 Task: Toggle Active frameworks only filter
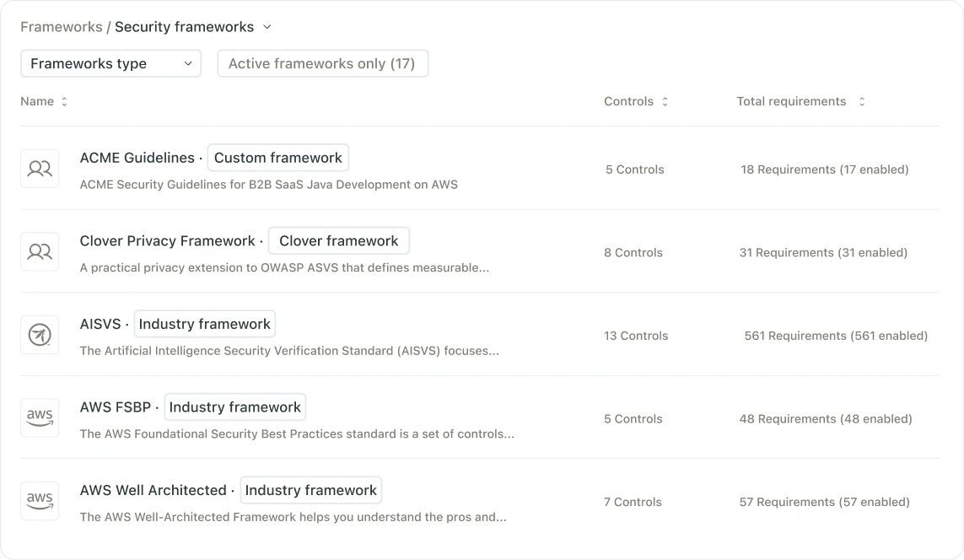pos(322,63)
